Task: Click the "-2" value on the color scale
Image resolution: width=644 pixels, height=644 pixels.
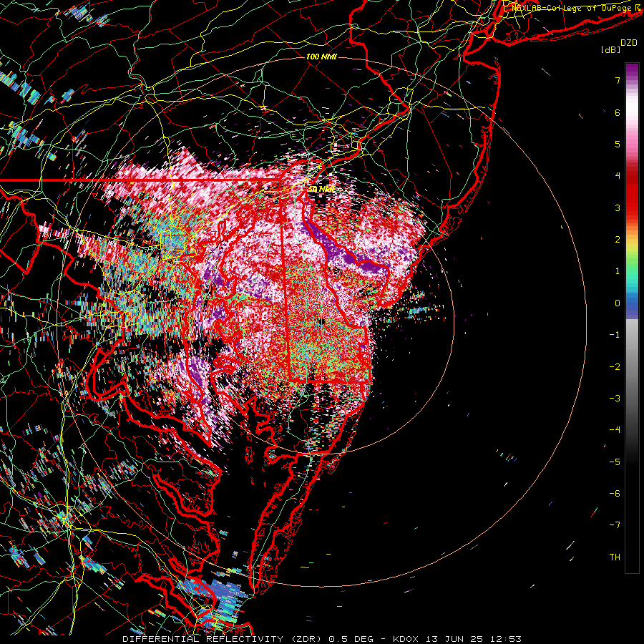Action: tap(615, 367)
